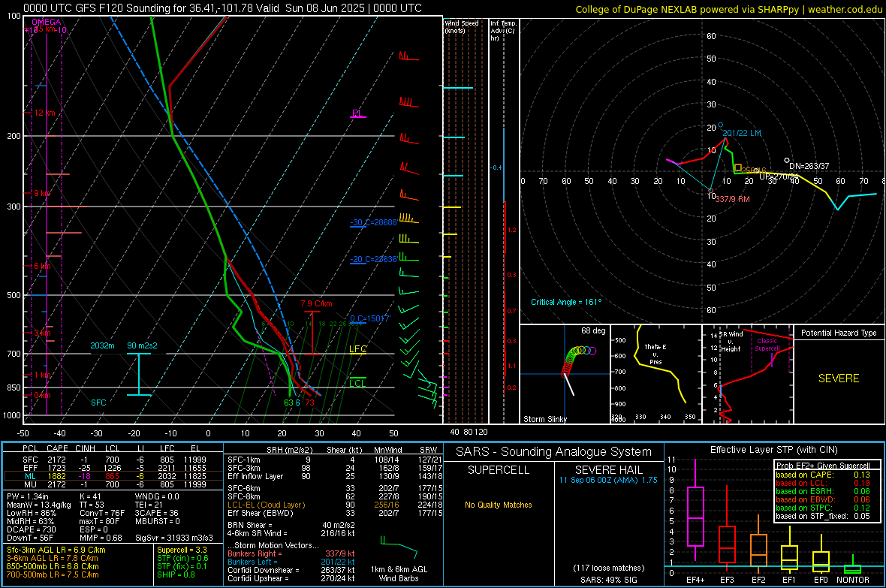
Task: Click the SHIP = 0.8 index
Action: pyautogui.click(x=176, y=574)
